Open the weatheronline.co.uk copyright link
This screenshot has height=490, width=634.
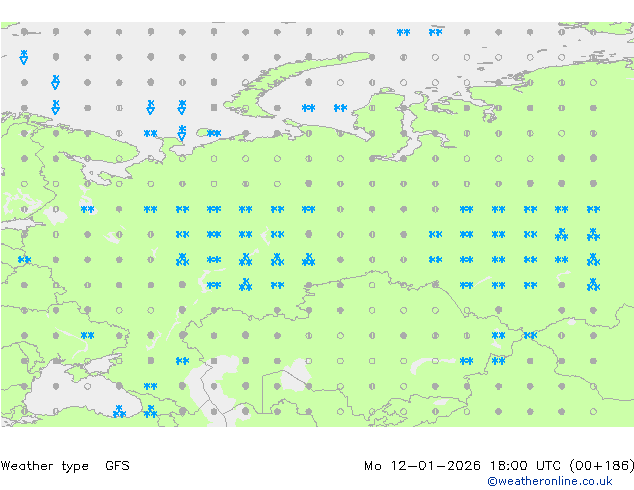click(550, 481)
